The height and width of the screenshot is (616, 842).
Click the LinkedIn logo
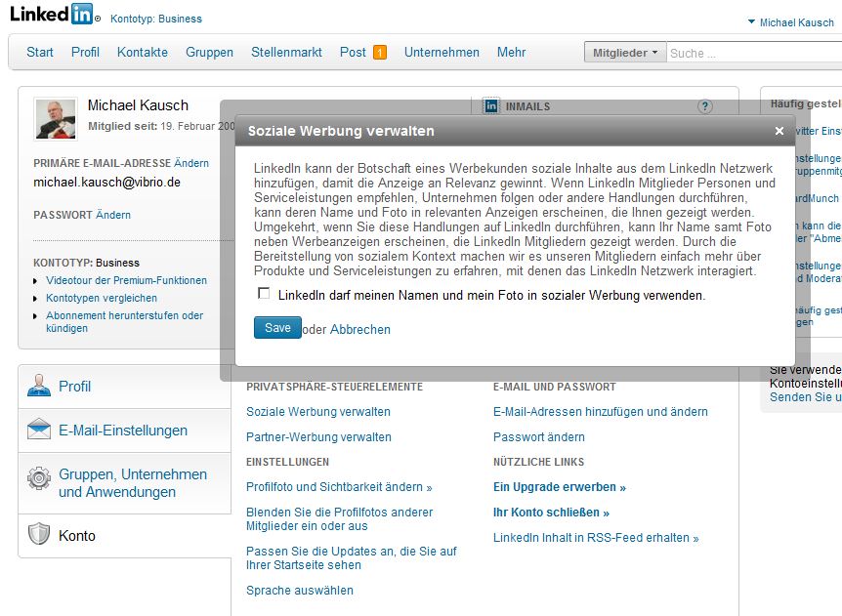[52, 15]
